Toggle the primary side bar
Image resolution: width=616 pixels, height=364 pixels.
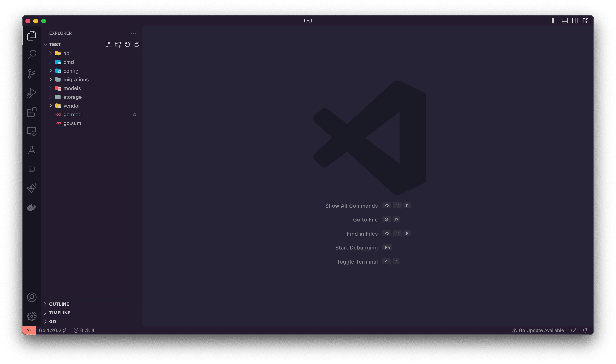[x=554, y=21]
